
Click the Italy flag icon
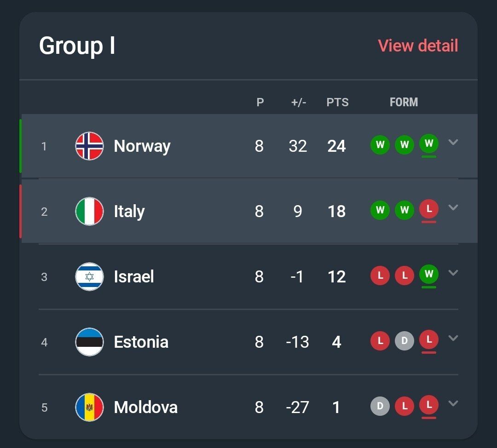point(89,212)
